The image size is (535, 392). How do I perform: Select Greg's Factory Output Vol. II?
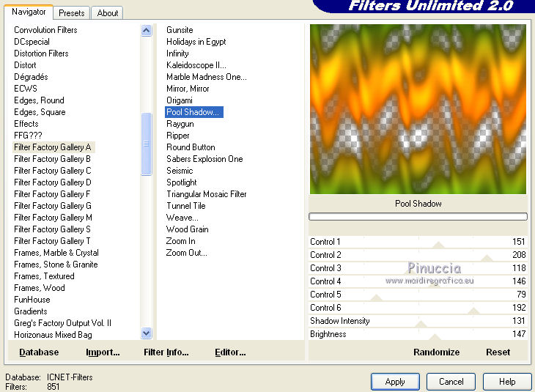(63, 323)
